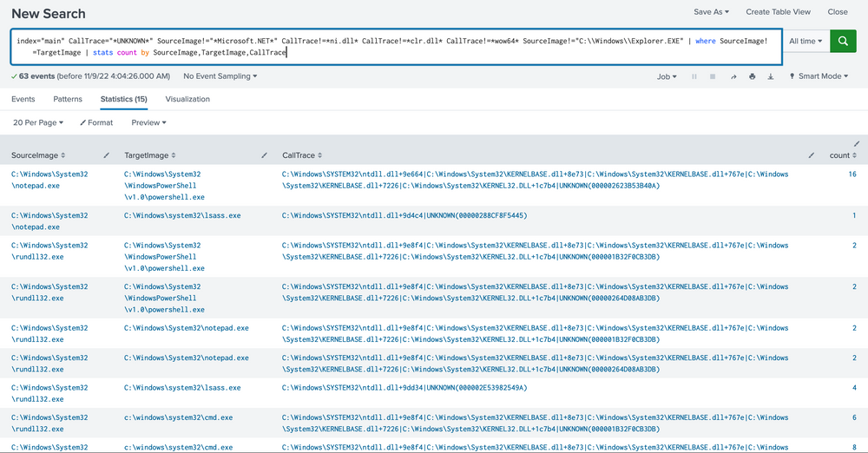Click the Create Table View button
868x453 pixels.
pyautogui.click(x=778, y=12)
